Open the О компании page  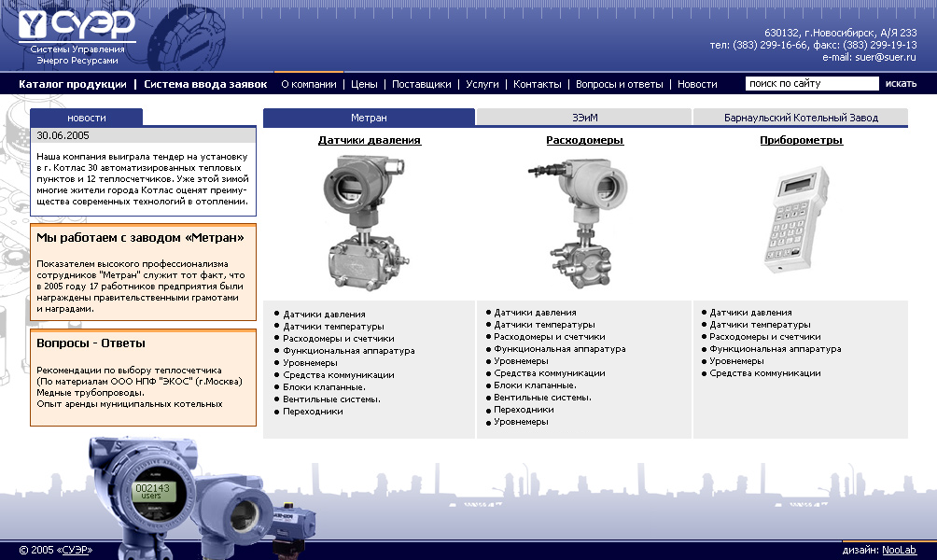(x=309, y=84)
